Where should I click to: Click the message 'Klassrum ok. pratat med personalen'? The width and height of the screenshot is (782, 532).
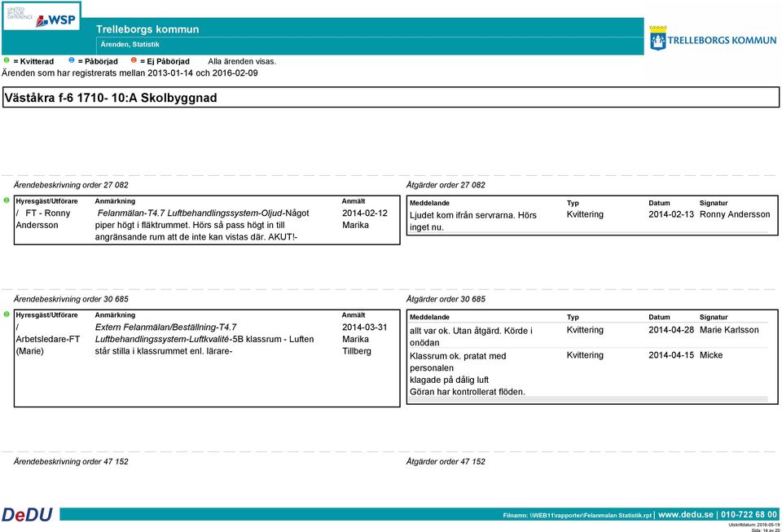458,362
